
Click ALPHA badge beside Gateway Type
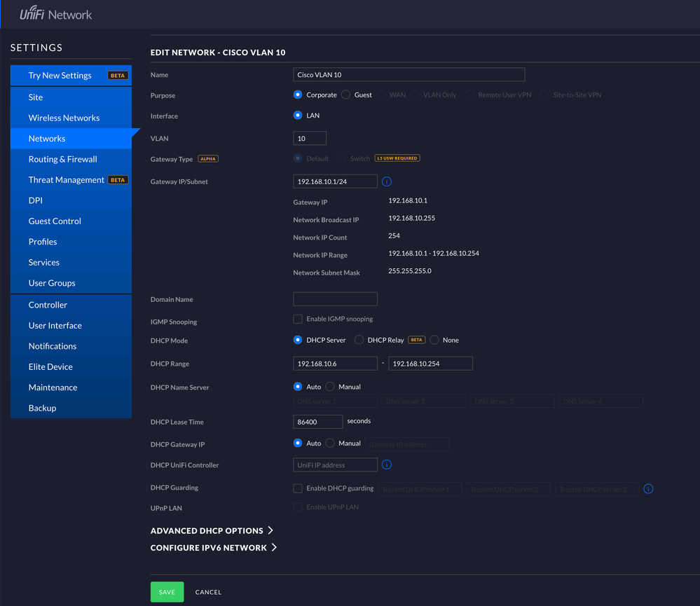[x=208, y=159]
